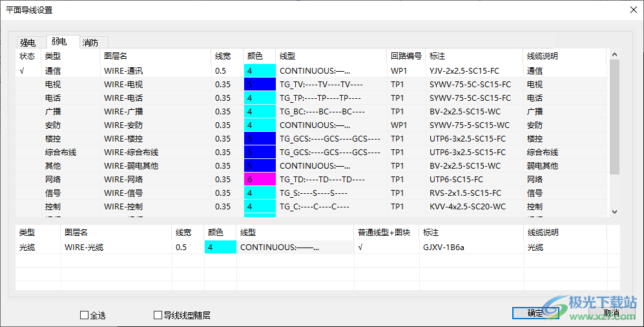Click the 确定 button
The width and height of the screenshot is (644, 327).
click(535, 313)
